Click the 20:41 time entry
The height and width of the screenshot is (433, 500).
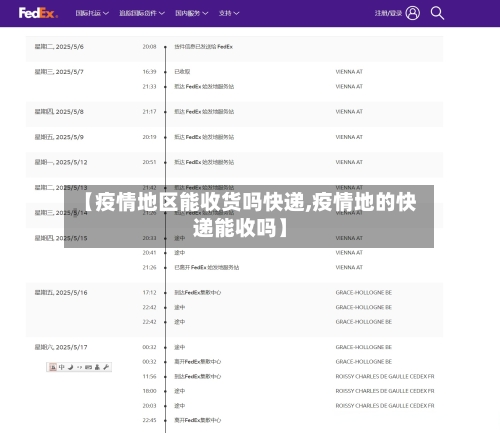pos(149,253)
